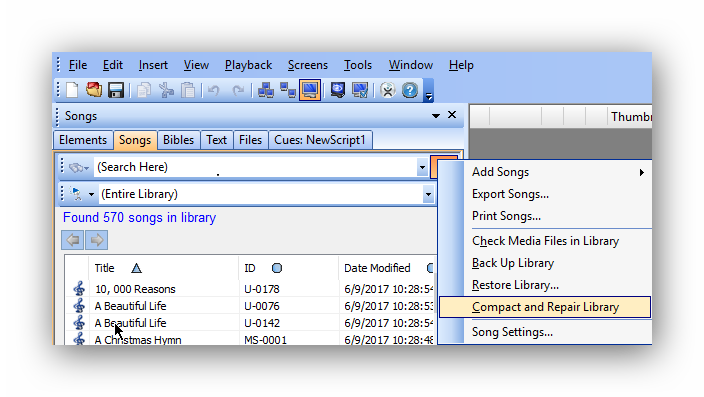Expand the Search Here dropdown arrow
This screenshot has width=704, height=397.
[422, 168]
